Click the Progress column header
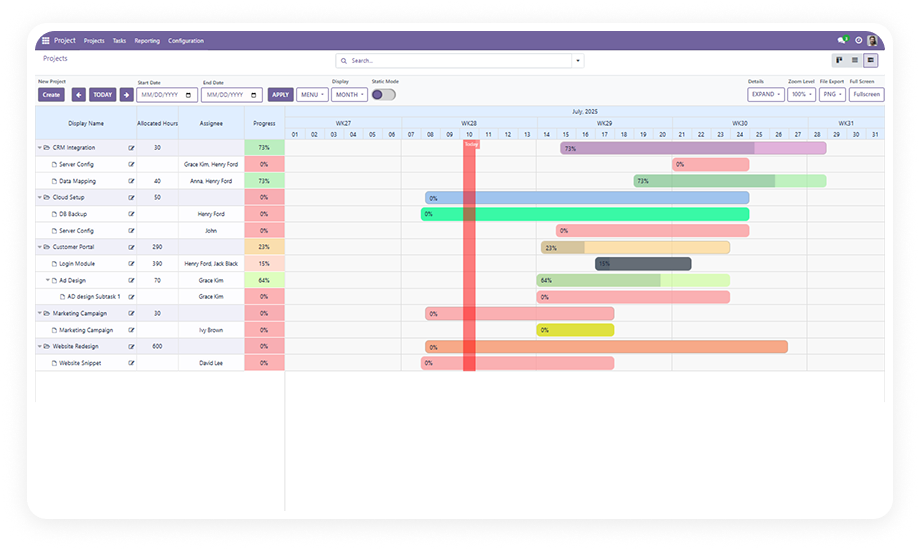The height and width of the screenshot is (550, 920). (x=264, y=123)
